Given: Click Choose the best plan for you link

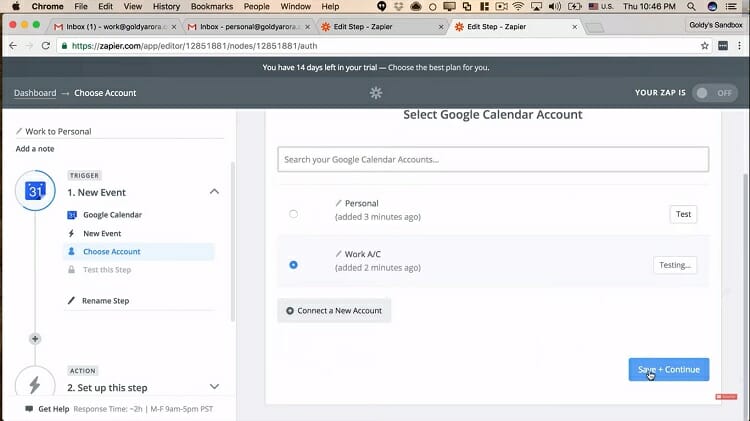Looking at the screenshot, I should [x=439, y=67].
